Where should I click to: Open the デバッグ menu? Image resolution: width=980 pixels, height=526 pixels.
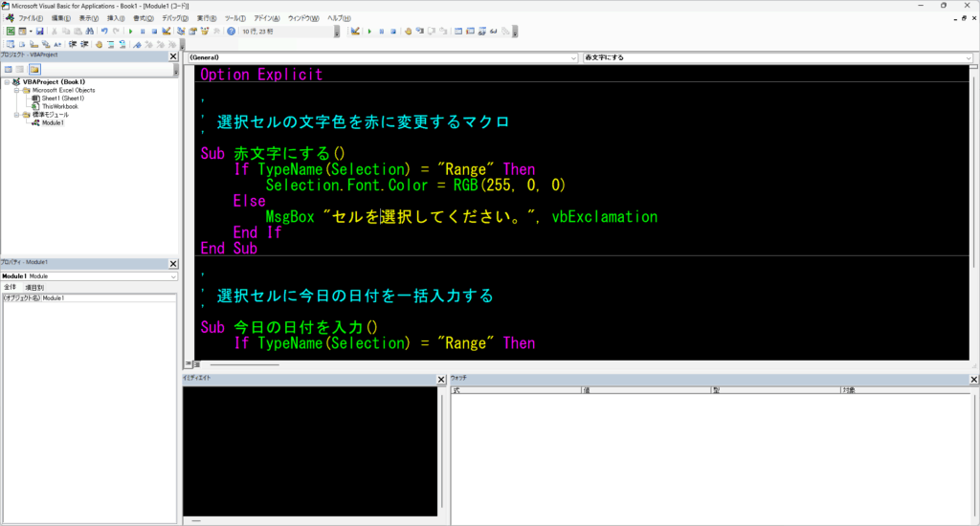pos(175,18)
